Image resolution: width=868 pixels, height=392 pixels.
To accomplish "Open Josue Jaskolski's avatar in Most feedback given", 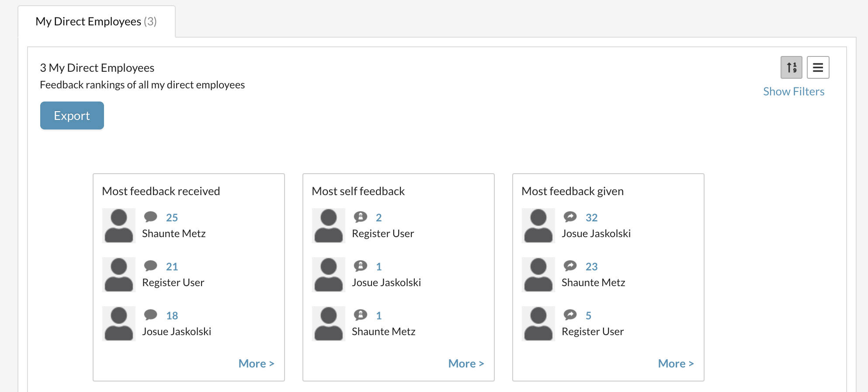I will click(538, 226).
